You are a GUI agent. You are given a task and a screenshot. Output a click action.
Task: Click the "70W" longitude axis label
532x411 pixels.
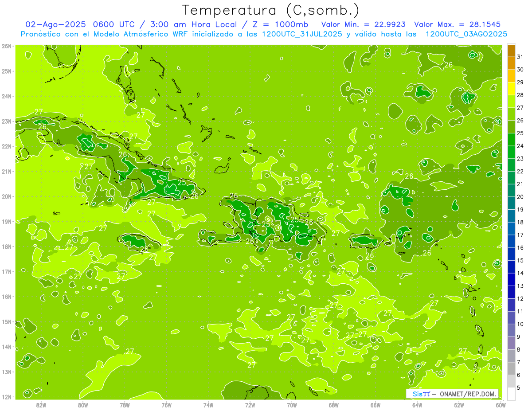coord(292,405)
